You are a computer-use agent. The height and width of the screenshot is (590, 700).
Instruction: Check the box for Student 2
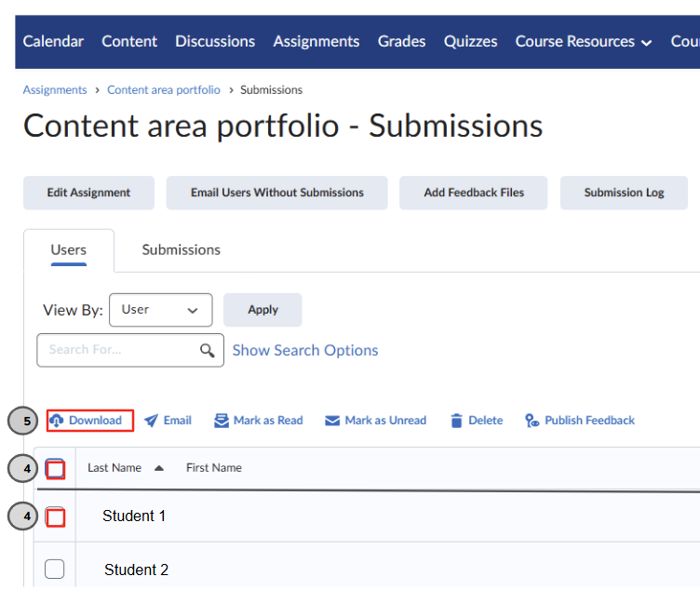(55, 569)
